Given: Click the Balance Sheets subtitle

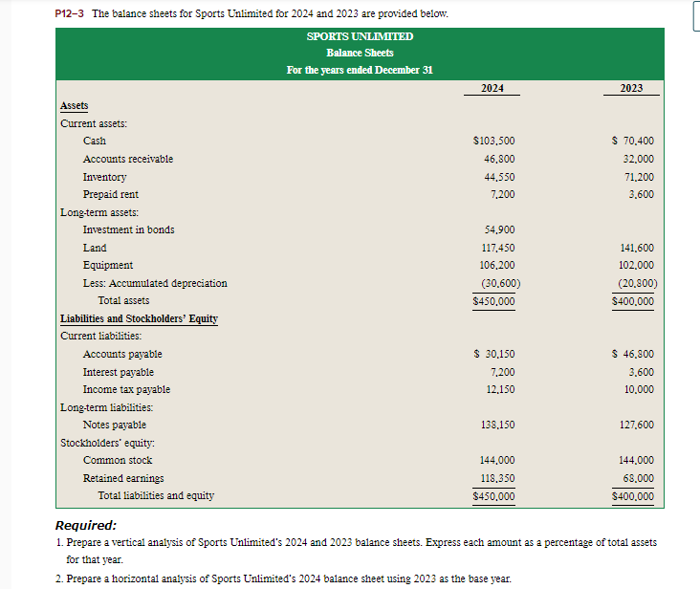Looking at the screenshot, I should click(360, 53).
